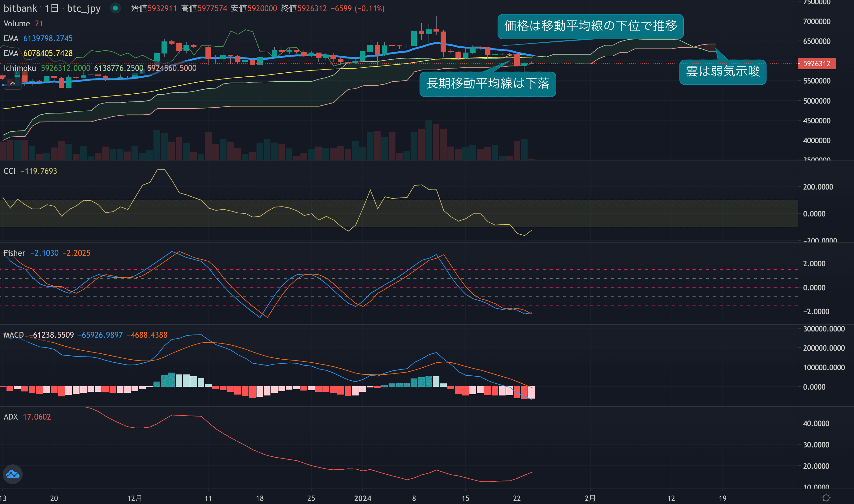Click the bitbank exchange name
Viewport: 854px width, 504px height.
(x=20, y=8)
